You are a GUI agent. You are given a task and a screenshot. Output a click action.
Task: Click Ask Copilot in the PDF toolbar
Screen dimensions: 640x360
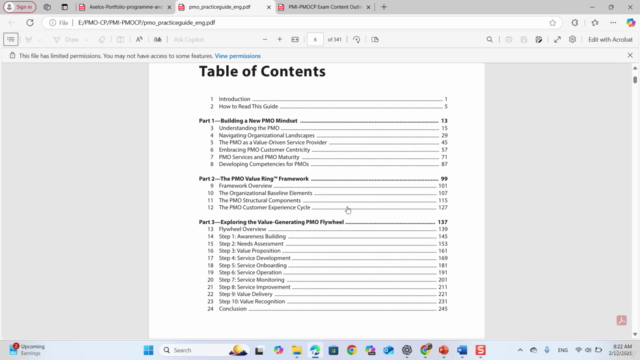(x=189, y=40)
